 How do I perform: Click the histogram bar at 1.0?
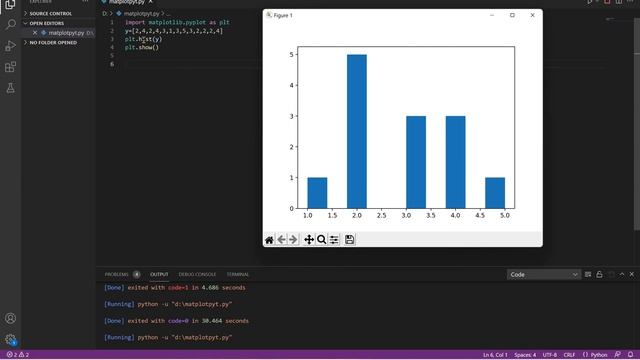317,193
